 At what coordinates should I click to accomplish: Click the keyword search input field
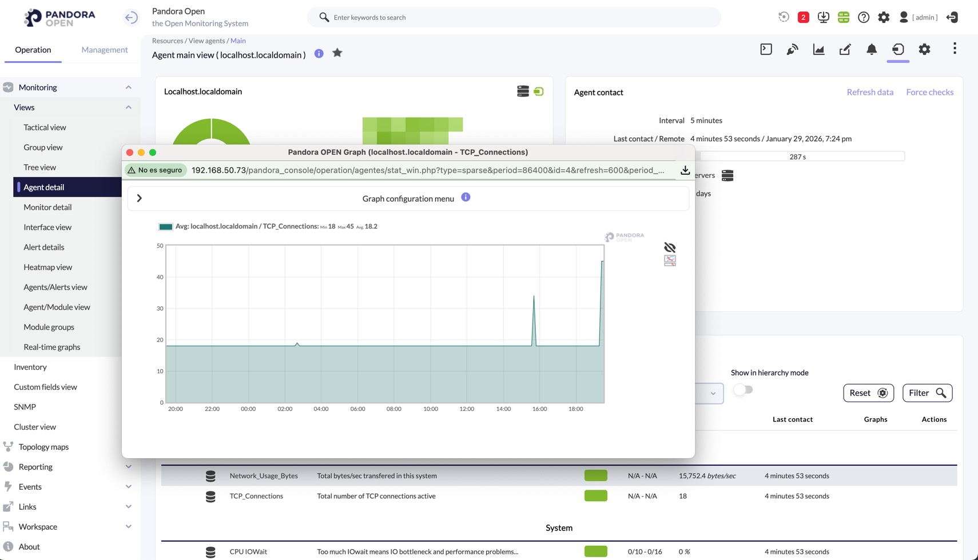(x=515, y=17)
